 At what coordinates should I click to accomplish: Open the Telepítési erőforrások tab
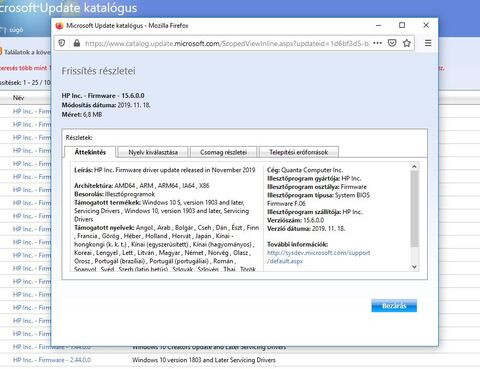coord(299,152)
